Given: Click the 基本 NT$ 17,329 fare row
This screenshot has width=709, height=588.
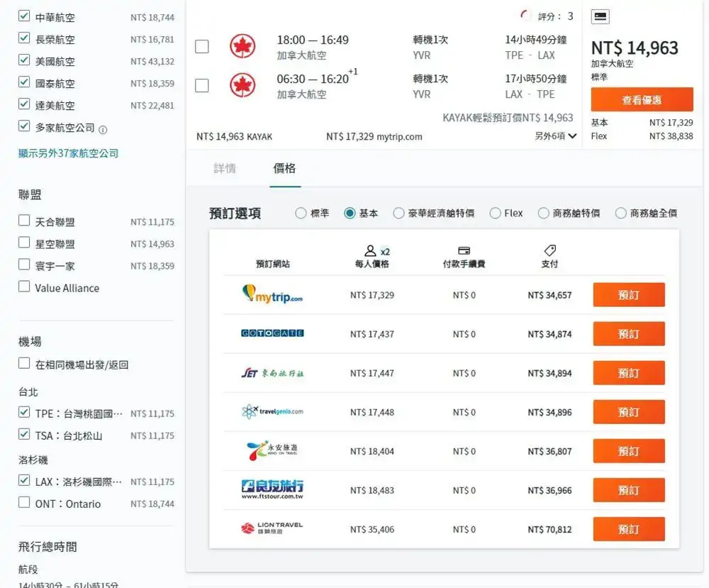Looking at the screenshot, I should tap(642, 123).
